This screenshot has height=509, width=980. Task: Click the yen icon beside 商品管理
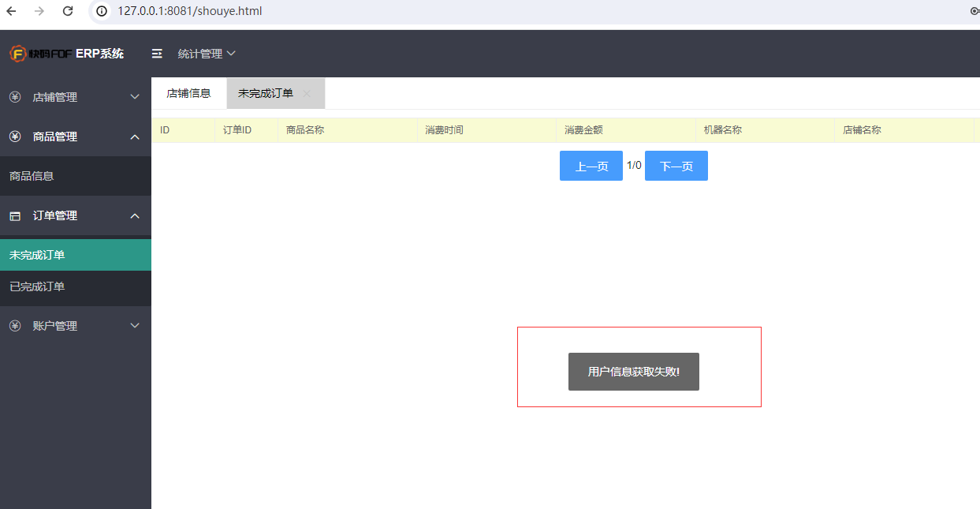(15, 137)
